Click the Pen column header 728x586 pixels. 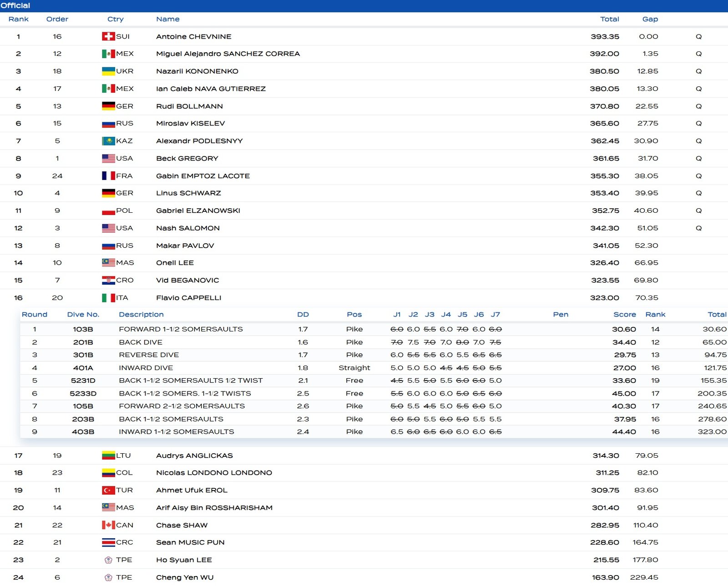[x=561, y=315]
